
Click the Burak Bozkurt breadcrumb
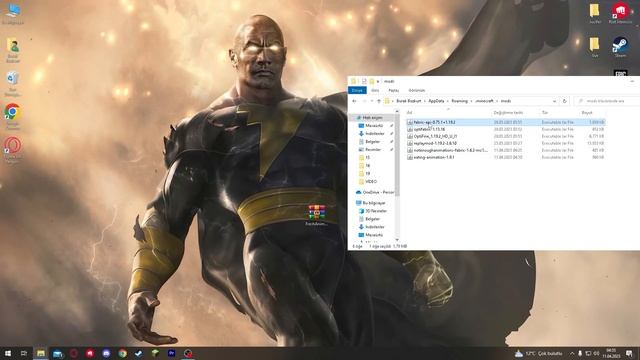409,101
